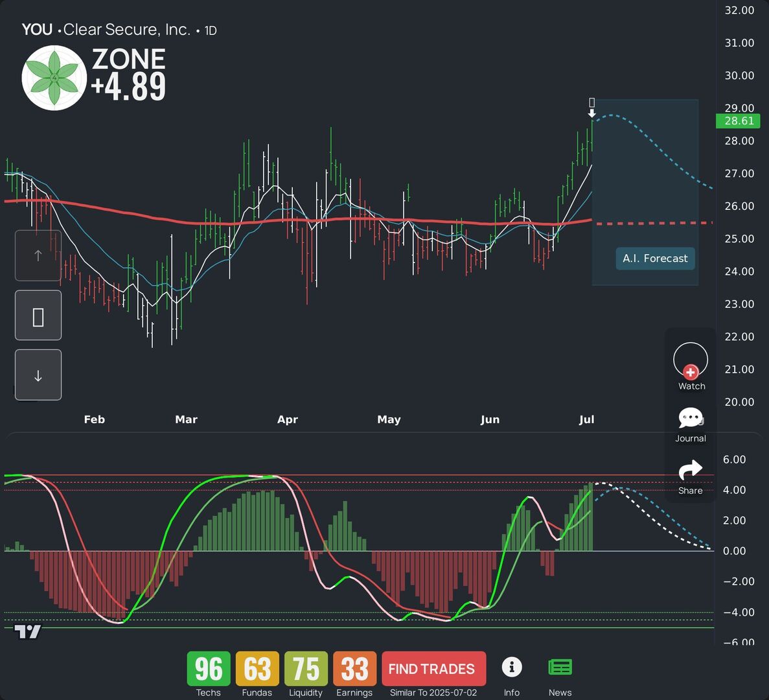This screenshot has height=700, width=769.
Task: Click the green 28.61 current price tag
Action: tap(738, 121)
